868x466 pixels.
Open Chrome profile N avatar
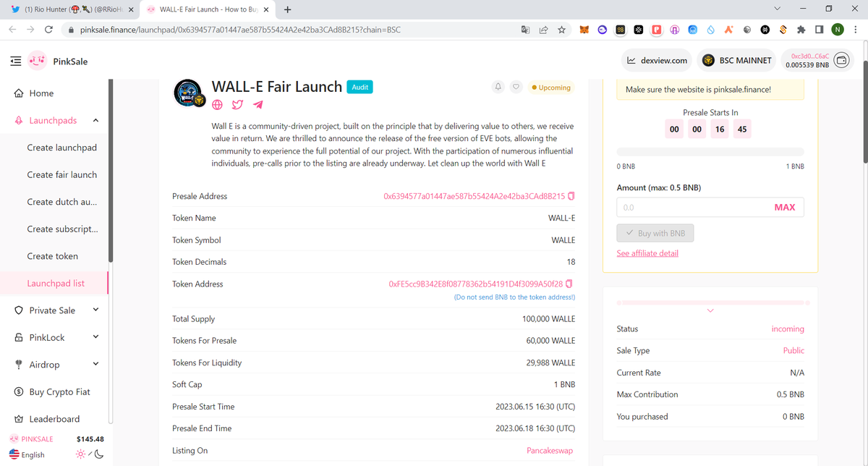tap(837, 30)
